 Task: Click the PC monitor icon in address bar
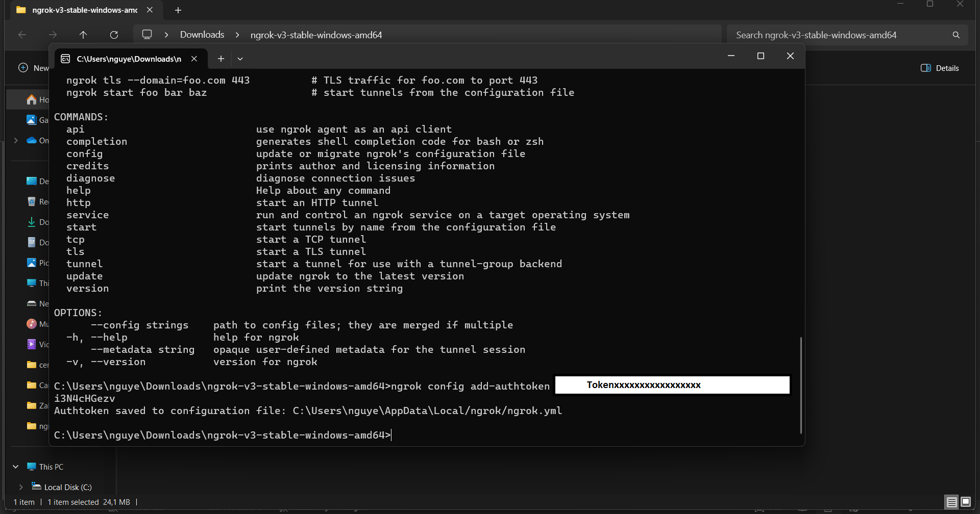[x=147, y=35]
